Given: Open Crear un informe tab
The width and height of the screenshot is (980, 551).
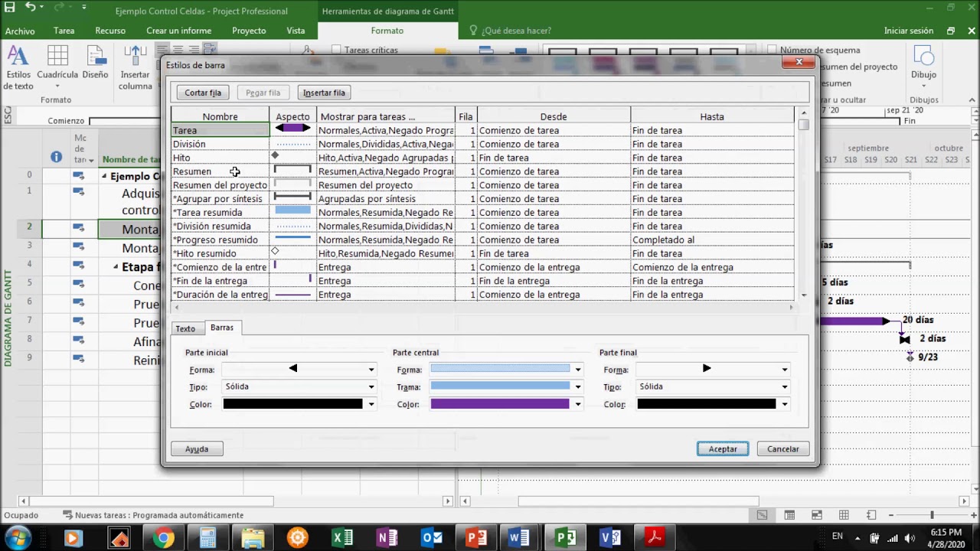Looking at the screenshot, I should (178, 31).
